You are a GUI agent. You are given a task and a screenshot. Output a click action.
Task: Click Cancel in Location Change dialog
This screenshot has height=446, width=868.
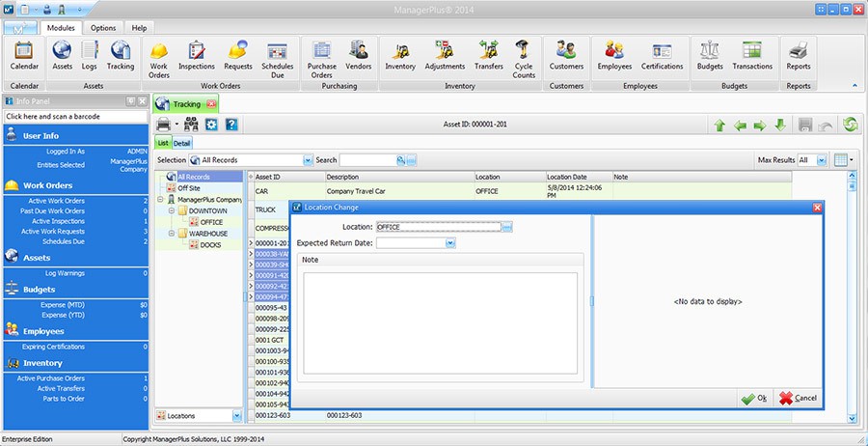[x=798, y=398]
